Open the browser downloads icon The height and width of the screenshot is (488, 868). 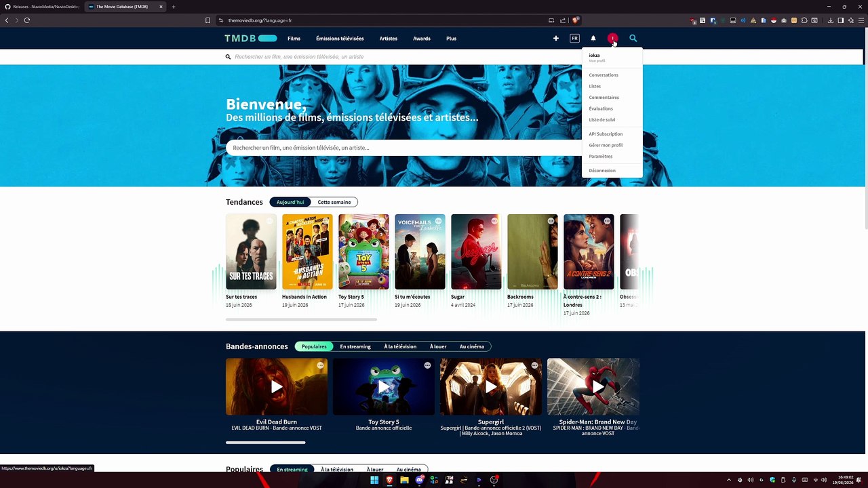click(x=831, y=20)
